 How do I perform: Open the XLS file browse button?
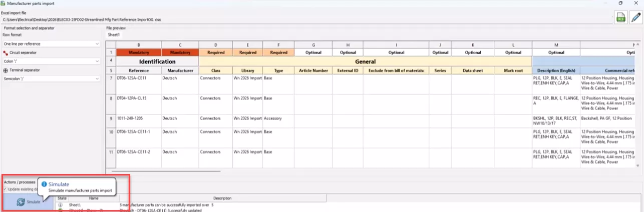click(621, 17)
